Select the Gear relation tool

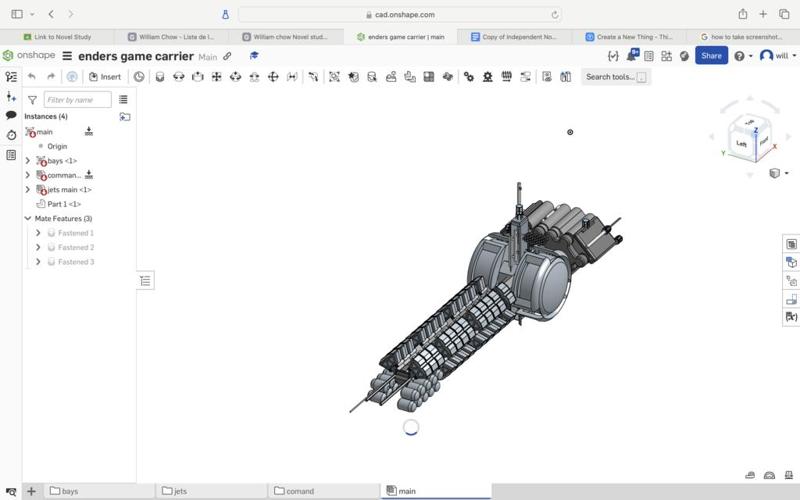coord(468,77)
